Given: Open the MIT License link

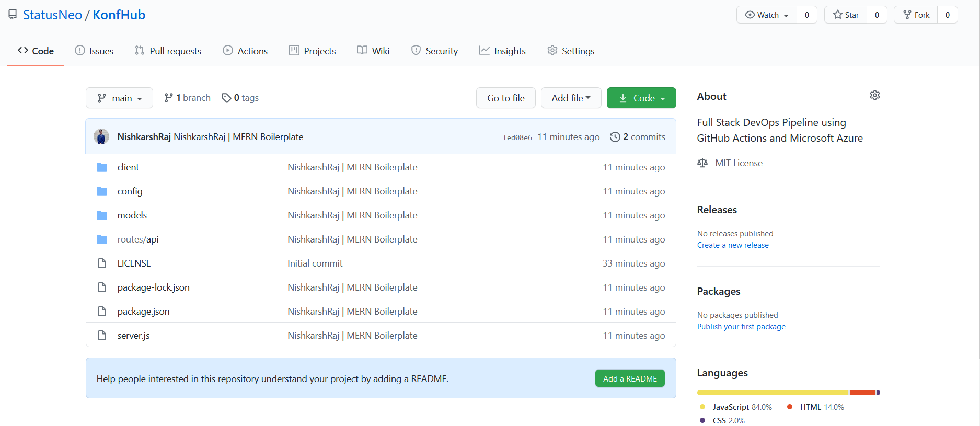Looking at the screenshot, I should 739,163.
